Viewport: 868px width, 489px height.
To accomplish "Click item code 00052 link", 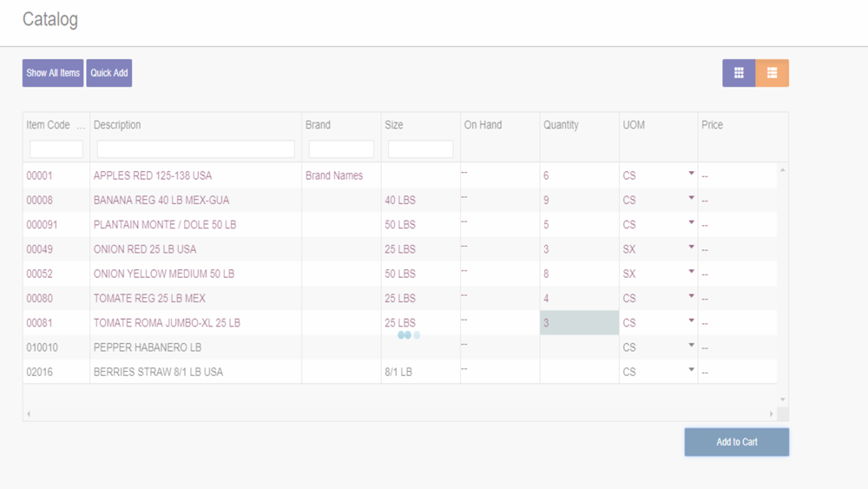I will point(39,274).
